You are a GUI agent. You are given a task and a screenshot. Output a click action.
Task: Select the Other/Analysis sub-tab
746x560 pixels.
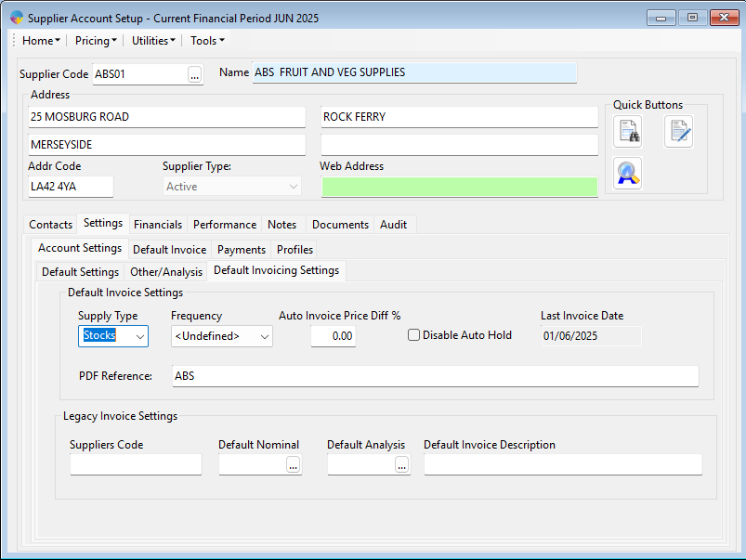click(x=165, y=272)
